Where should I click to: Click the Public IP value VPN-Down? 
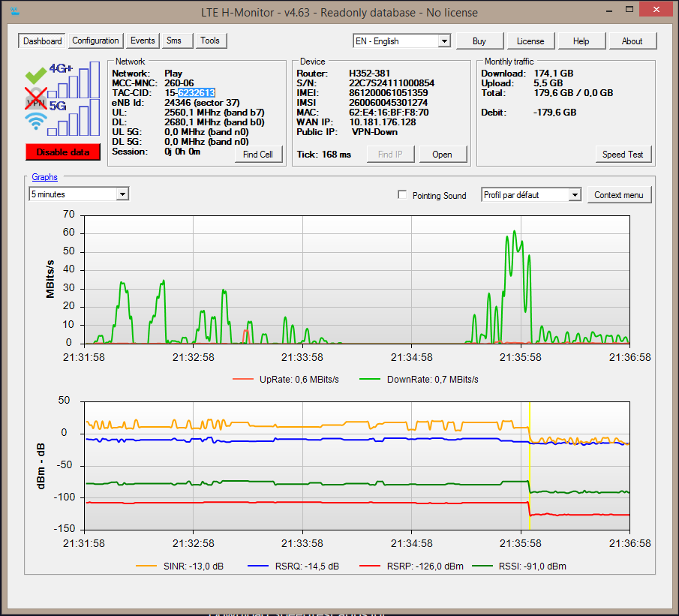(x=374, y=132)
